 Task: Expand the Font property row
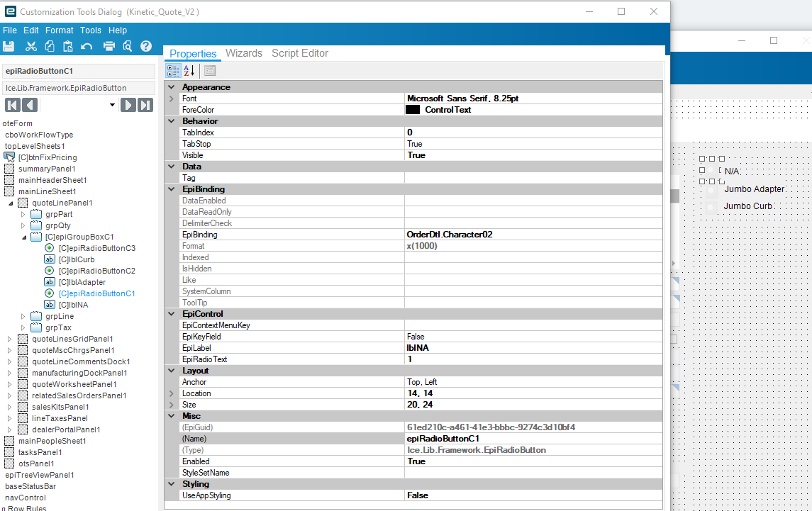pos(172,99)
